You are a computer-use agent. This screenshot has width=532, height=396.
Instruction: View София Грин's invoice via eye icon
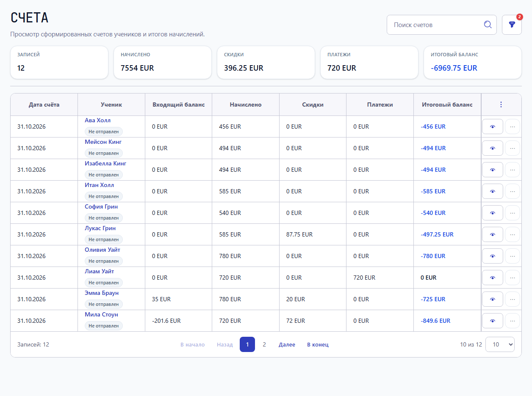(x=493, y=213)
